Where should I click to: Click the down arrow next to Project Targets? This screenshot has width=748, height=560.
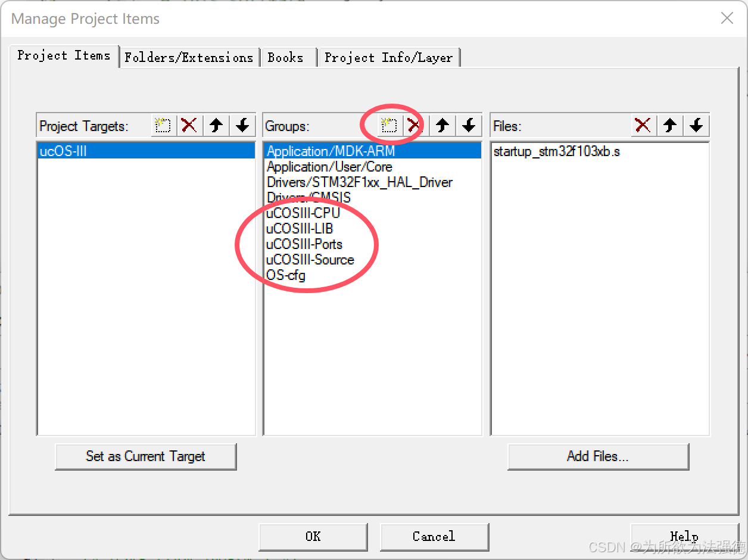tap(242, 125)
